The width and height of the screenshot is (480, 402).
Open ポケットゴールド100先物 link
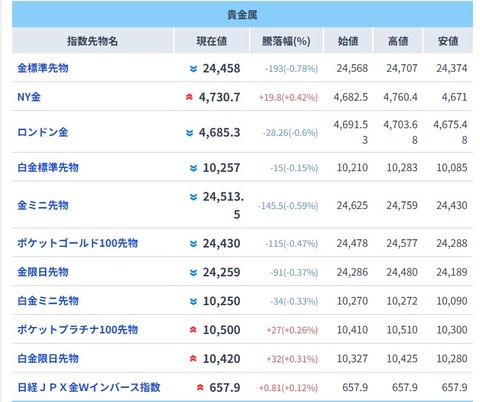77,243
